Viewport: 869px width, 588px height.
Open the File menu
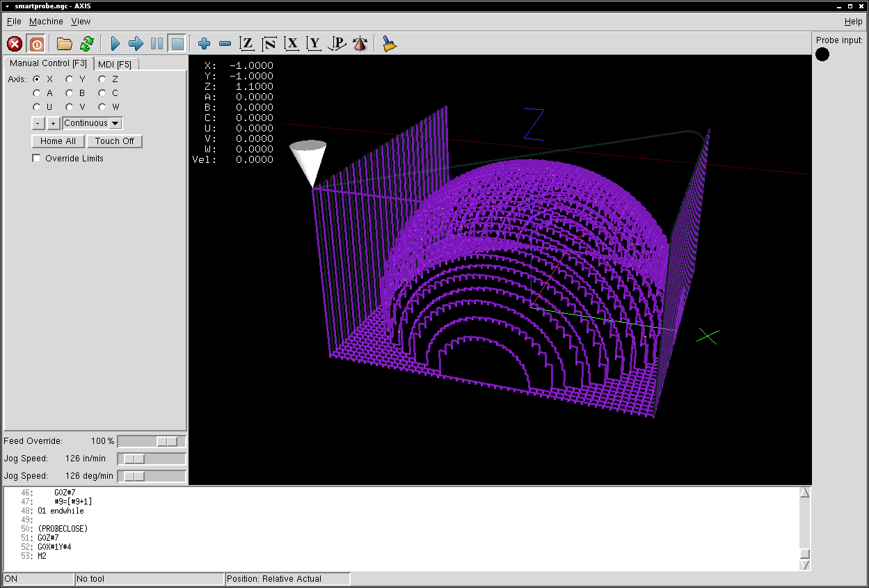(x=14, y=22)
